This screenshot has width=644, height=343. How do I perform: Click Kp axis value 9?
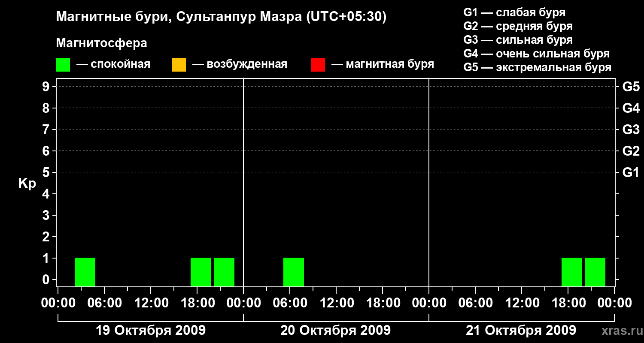pos(47,87)
